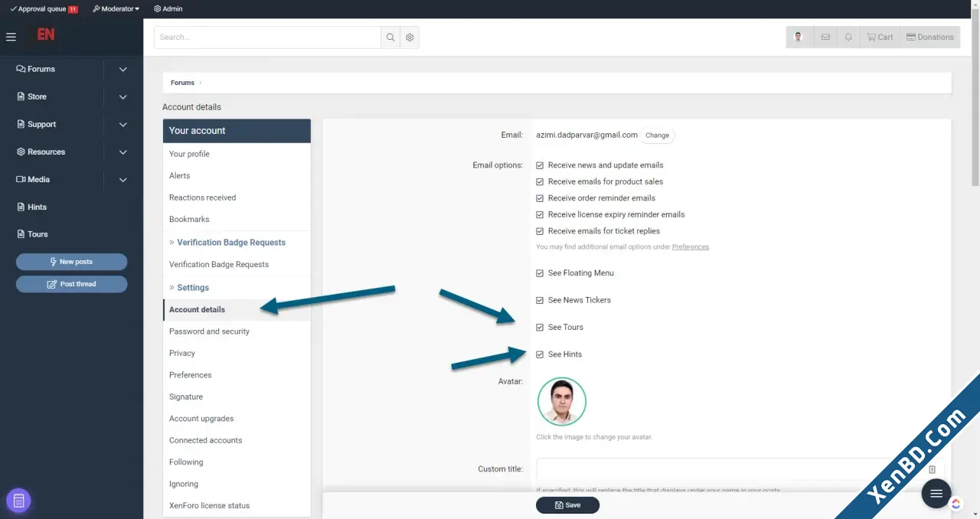
Task: Open the user avatar account menu
Action: 799,37
